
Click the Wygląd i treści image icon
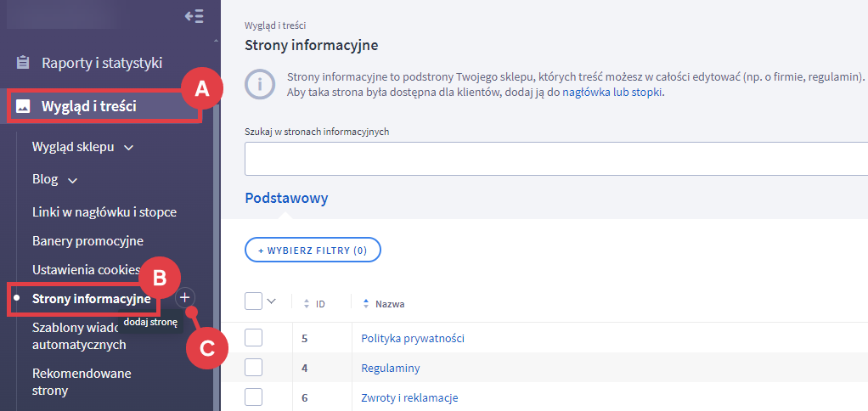point(24,106)
